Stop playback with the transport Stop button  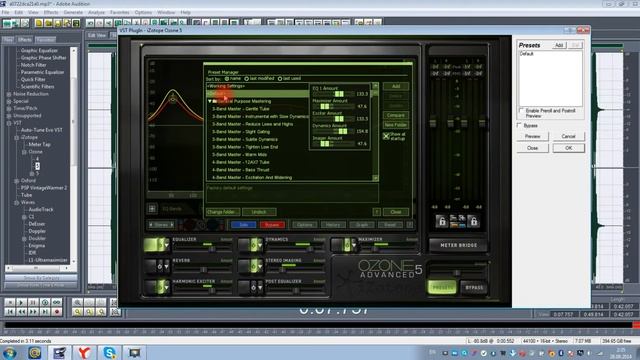tap(10, 302)
